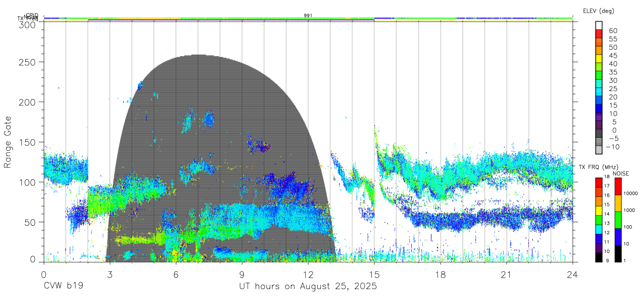The image size is (644, 297).
Task: Click the 20 label on the ELEV scale
Action: click(613, 97)
